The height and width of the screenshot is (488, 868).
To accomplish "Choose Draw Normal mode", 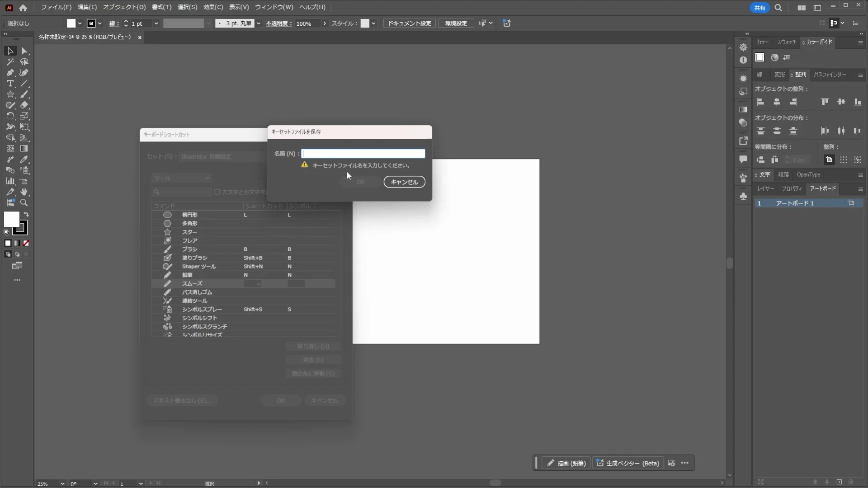I will (x=8, y=254).
